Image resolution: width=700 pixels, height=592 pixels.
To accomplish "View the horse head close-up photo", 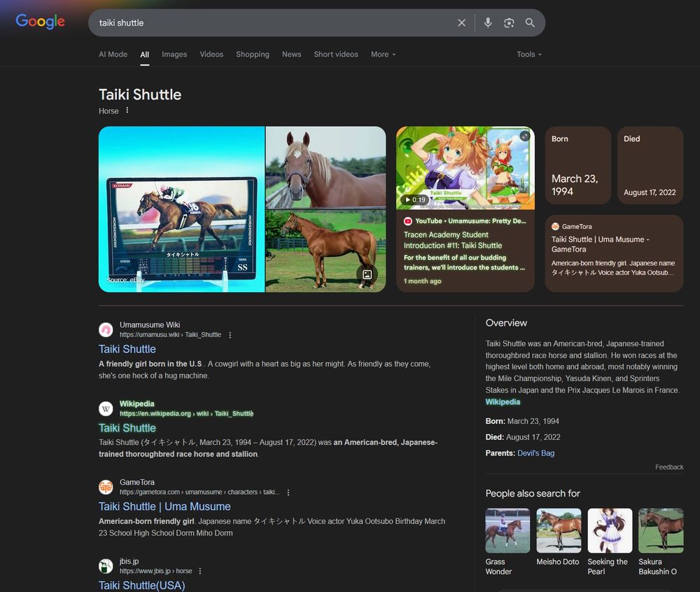I will point(326,167).
